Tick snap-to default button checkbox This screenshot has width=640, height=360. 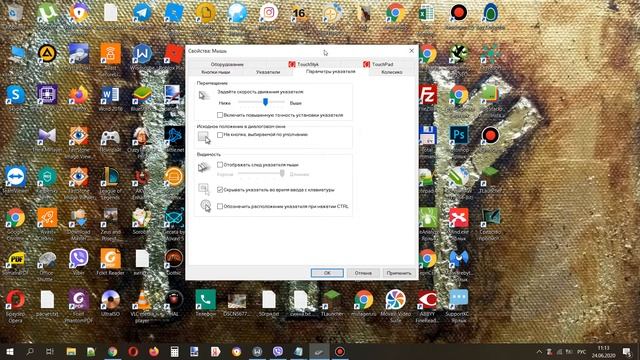click(x=220, y=135)
